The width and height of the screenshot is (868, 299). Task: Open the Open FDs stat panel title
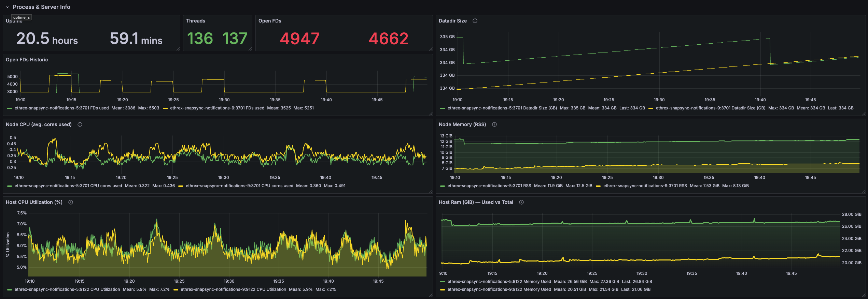(x=269, y=21)
